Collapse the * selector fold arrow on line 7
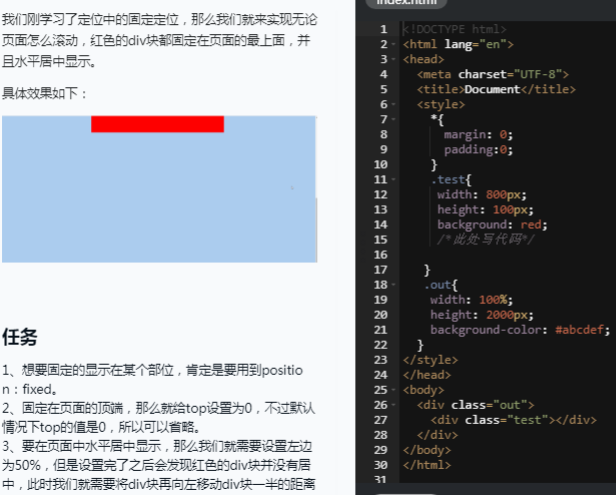Viewport: 616px width, 495px height. 394,119
